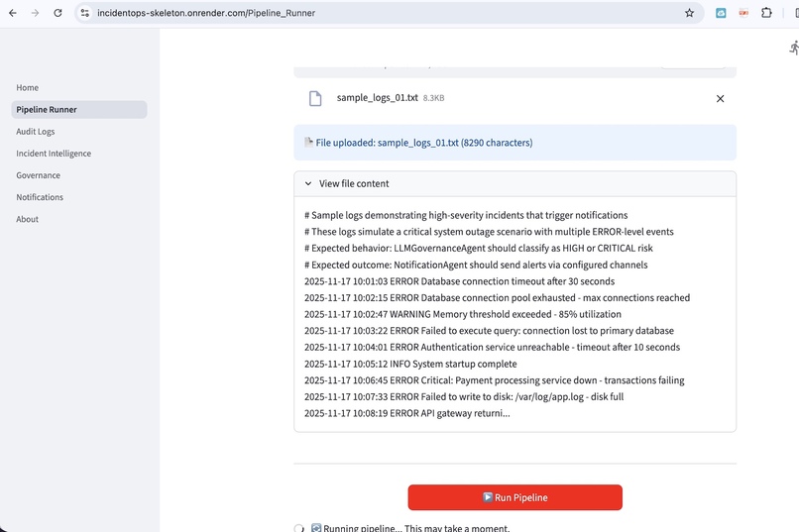Click the connection pool exhausted log line

[x=498, y=298]
